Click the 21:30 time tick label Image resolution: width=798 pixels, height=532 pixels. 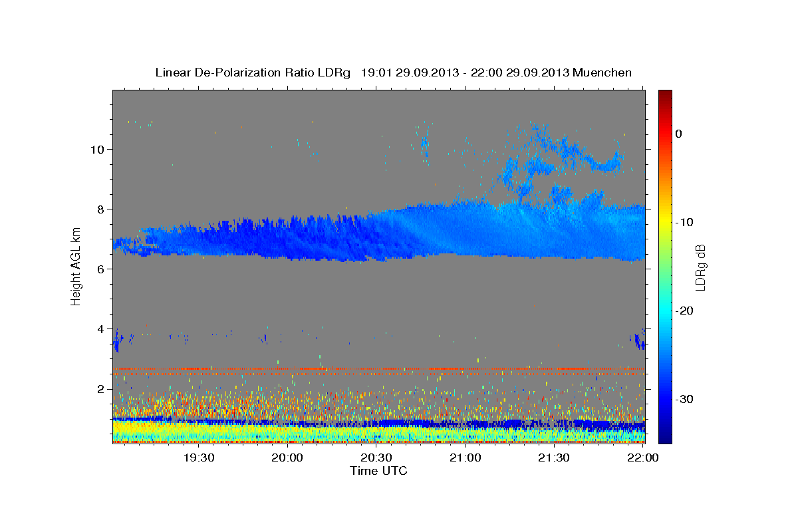(x=554, y=458)
